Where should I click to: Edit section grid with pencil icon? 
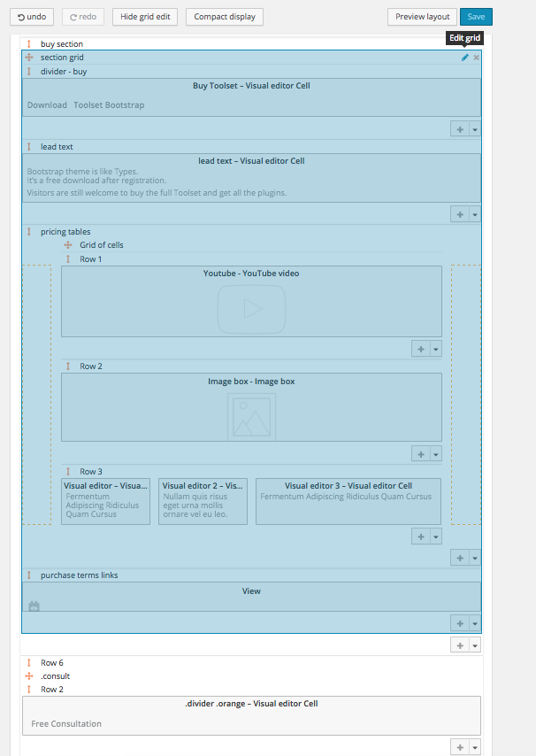pyautogui.click(x=464, y=58)
